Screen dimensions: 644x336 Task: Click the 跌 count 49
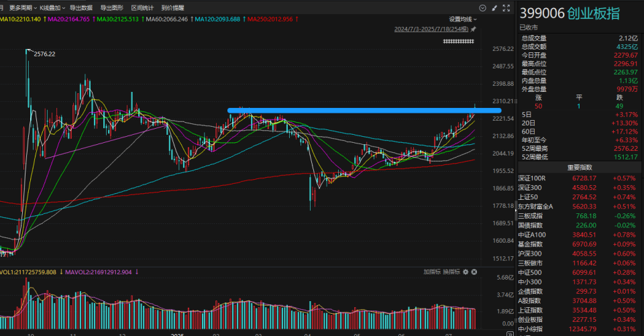pos(619,107)
